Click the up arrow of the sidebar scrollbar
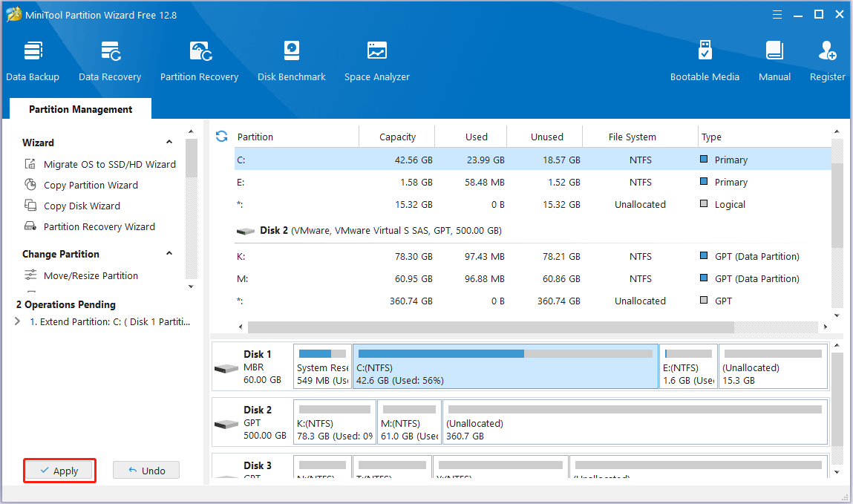Screen dimensions: 853x504 click(190, 131)
